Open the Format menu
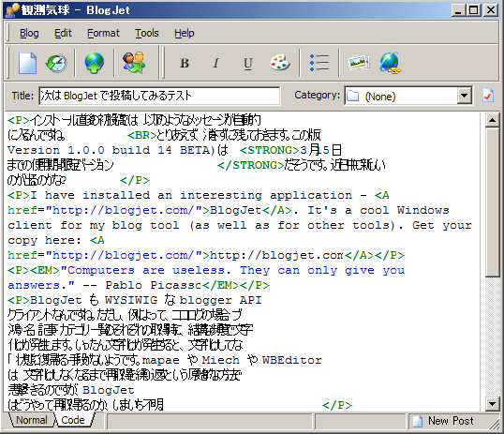The width and height of the screenshot is (504, 434). (103, 33)
